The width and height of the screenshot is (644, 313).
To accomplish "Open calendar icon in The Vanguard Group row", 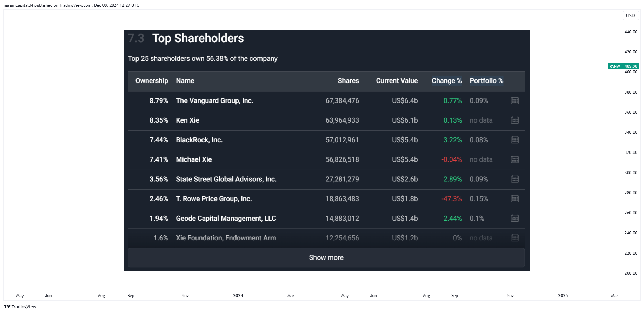I will coord(515,101).
